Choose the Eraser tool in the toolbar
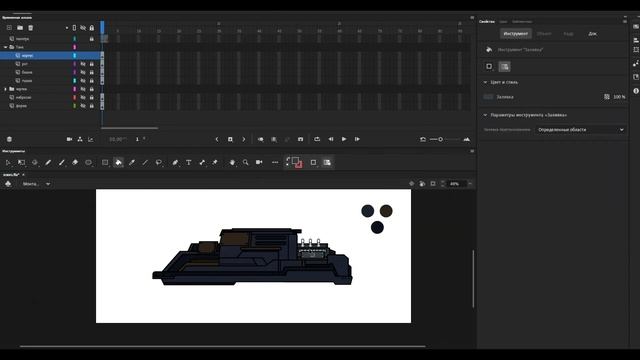 pyautogui.click(x=75, y=162)
